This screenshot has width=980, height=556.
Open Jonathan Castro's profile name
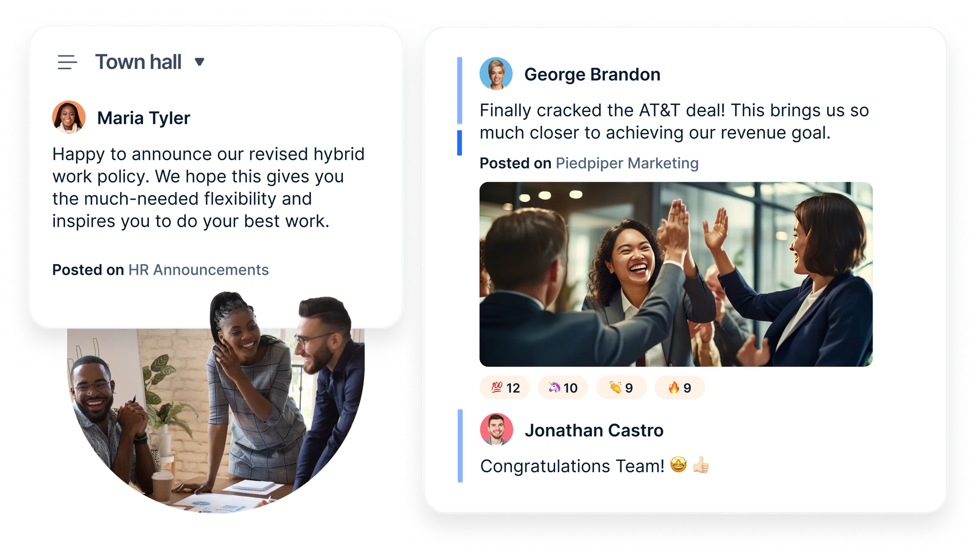594,431
